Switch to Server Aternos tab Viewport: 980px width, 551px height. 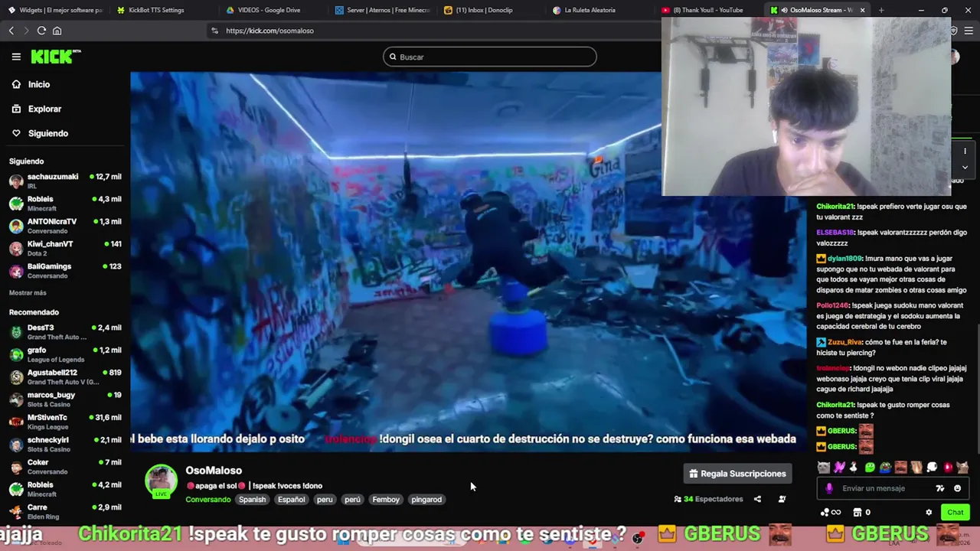point(381,10)
